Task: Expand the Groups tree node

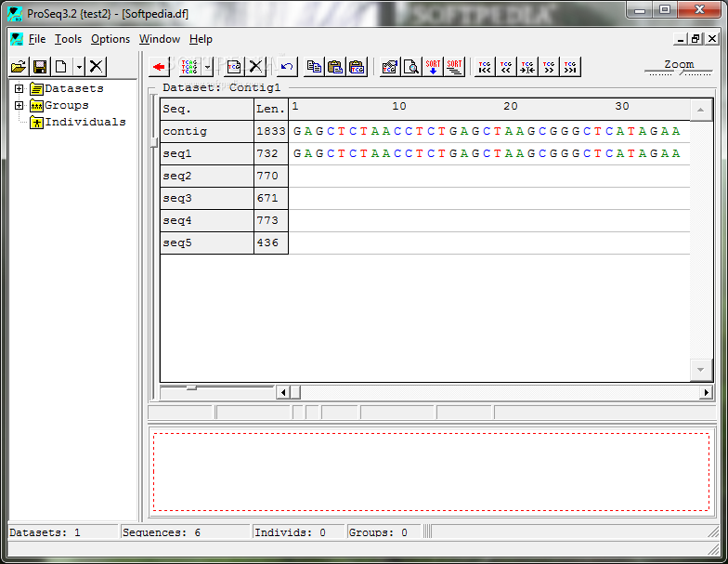Action: tap(19, 106)
